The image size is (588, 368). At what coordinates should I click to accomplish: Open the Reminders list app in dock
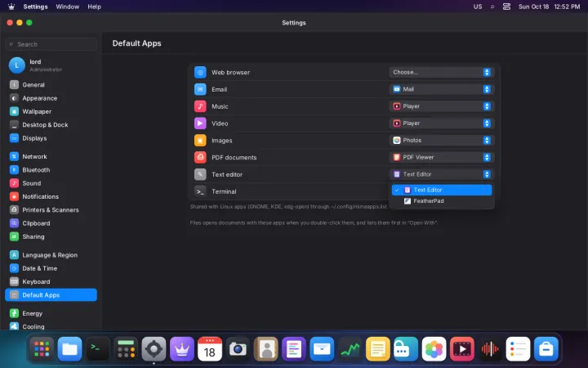[x=518, y=349]
